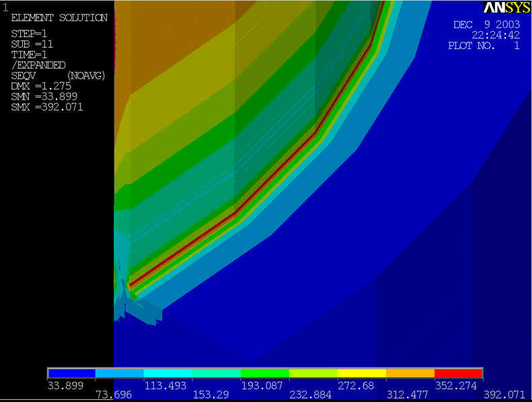Click the DMX =1.275 value
532x402 pixels.
coord(41,86)
